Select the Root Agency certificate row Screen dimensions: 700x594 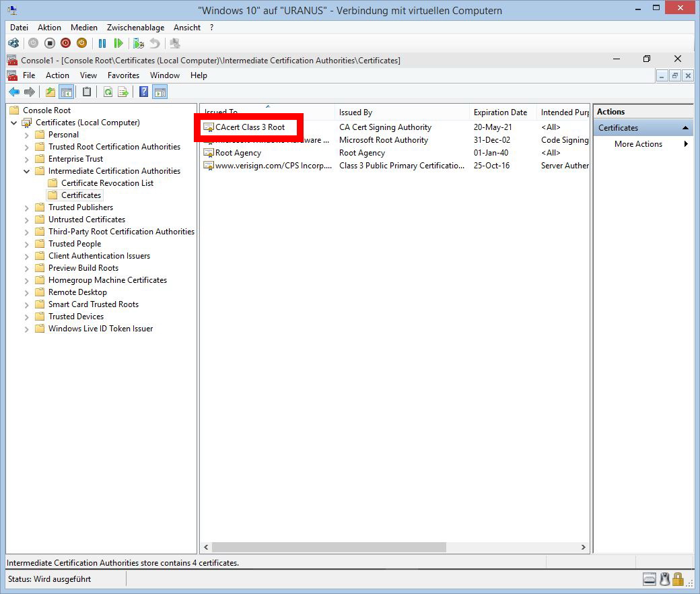point(238,153)
